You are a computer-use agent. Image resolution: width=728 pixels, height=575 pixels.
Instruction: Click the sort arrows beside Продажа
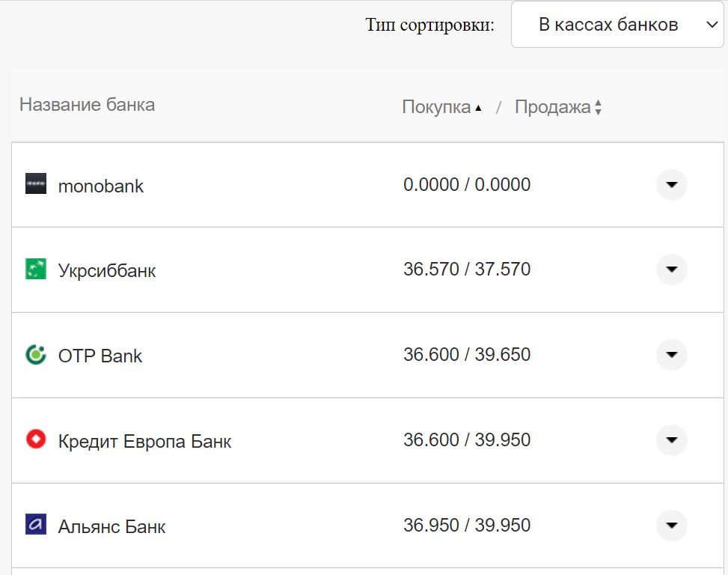[x=599, y=106]
